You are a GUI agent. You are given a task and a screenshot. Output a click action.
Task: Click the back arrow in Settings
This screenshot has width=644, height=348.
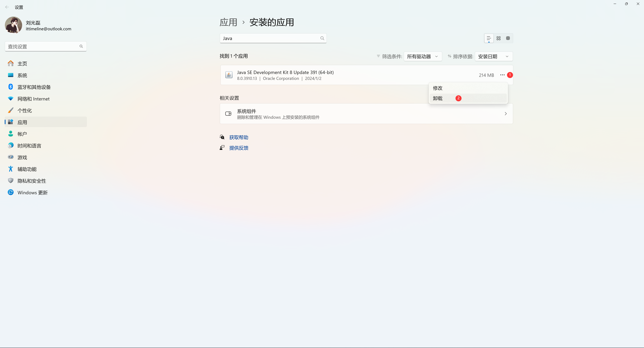[7, 7]
